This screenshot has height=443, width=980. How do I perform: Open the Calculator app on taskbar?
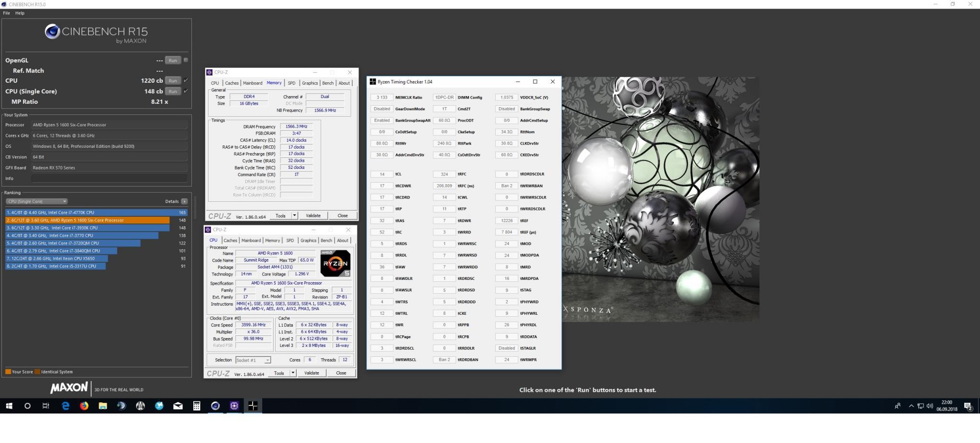click(197, 406)
